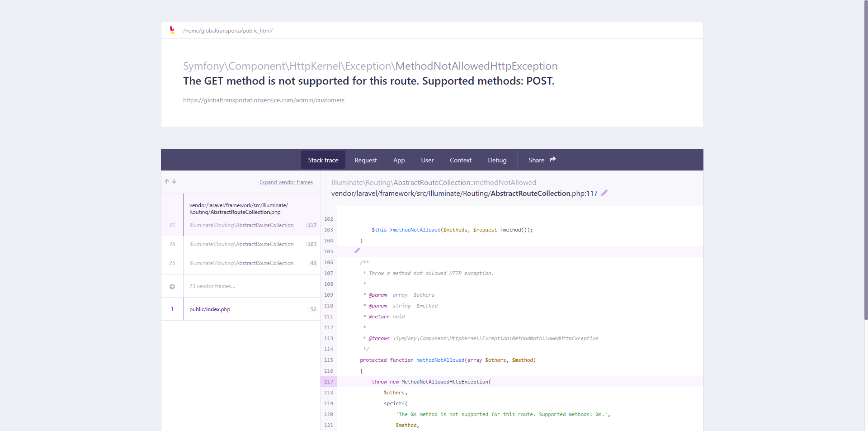Click the pencil icon on code line 105
The image size is (868, 431).
357,251
